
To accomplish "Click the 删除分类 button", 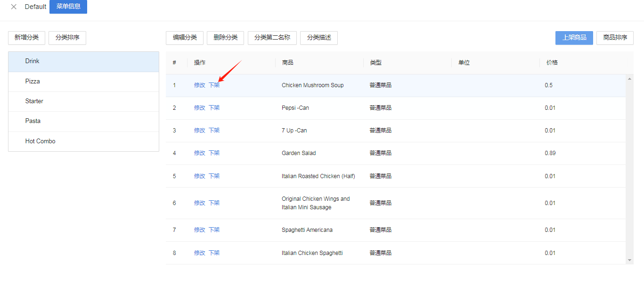I will 225,38.
